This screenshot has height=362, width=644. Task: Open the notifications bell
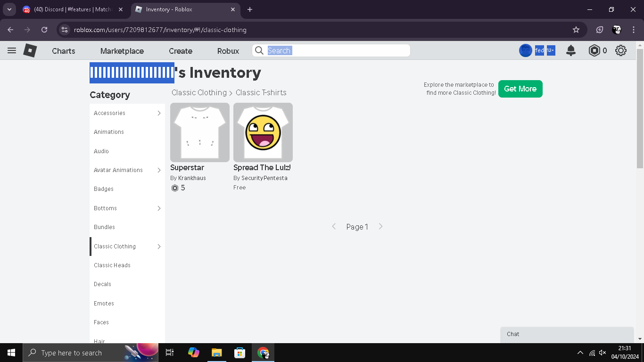(x=571, y=50)
